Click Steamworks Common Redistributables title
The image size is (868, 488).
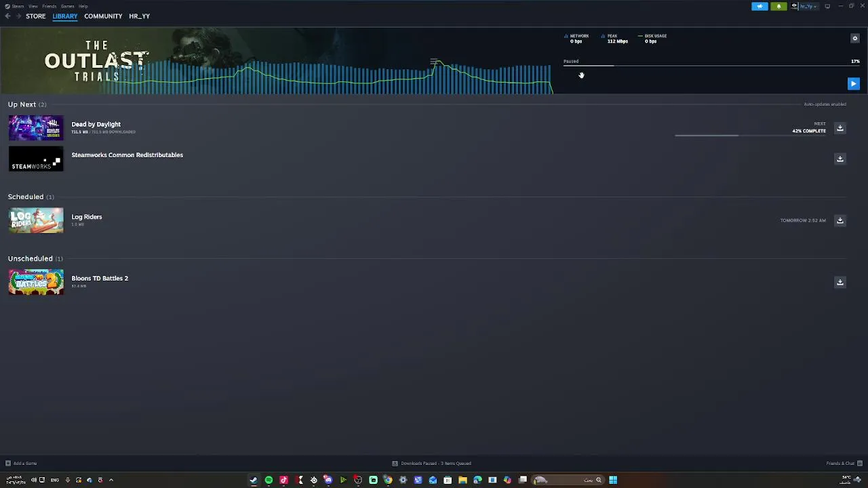[127, 155]
